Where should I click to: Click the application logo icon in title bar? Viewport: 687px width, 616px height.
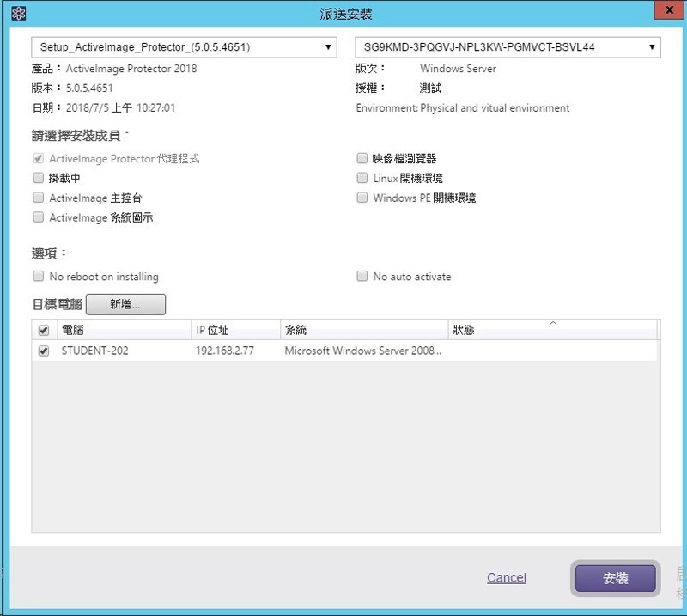coord(18,14)
